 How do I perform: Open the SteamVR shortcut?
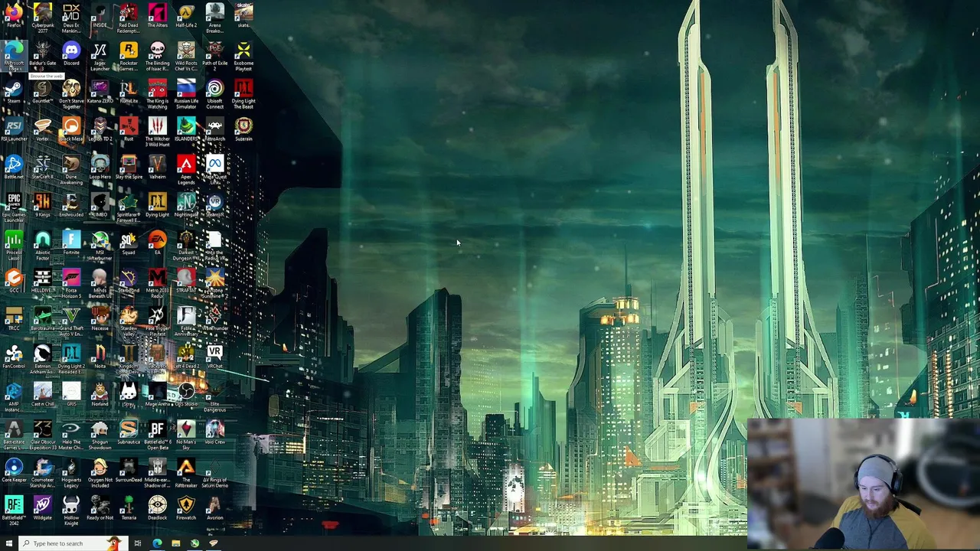214,205
